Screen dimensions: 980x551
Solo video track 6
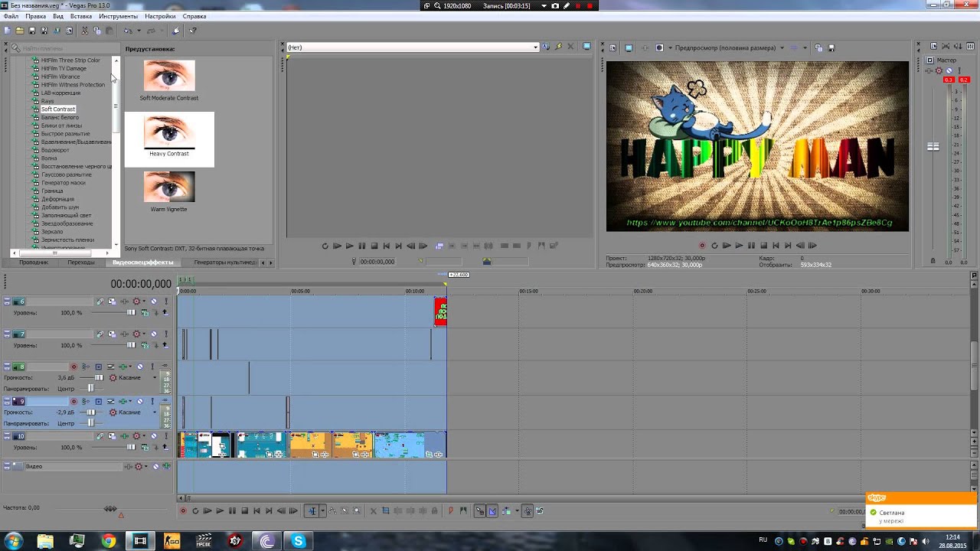click(166, 301)
